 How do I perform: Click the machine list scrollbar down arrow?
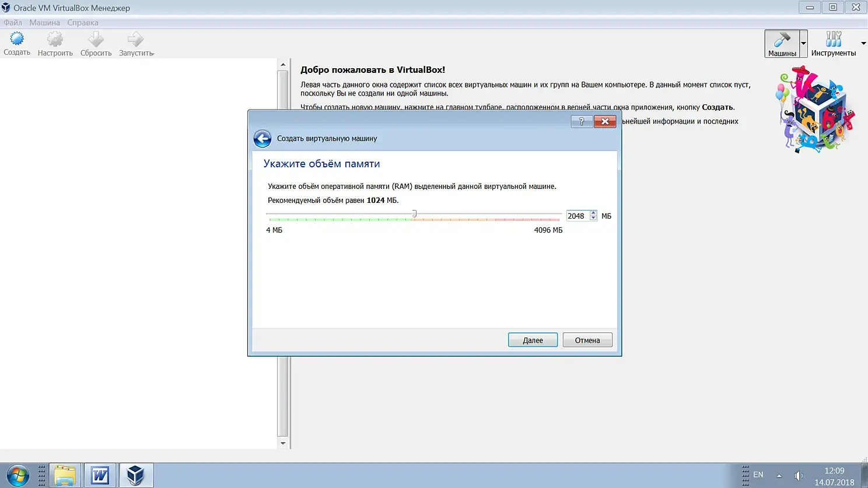pyautogui.click(x=283, y=443)
